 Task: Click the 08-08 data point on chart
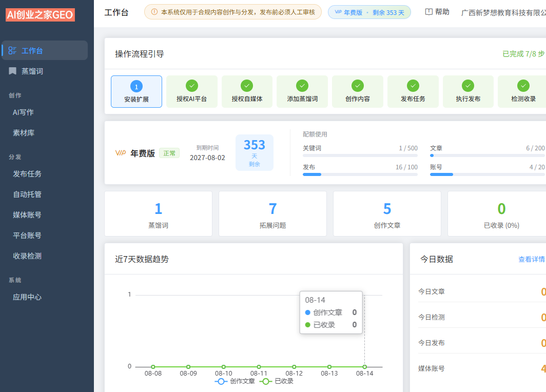click(x=153, y=366)
